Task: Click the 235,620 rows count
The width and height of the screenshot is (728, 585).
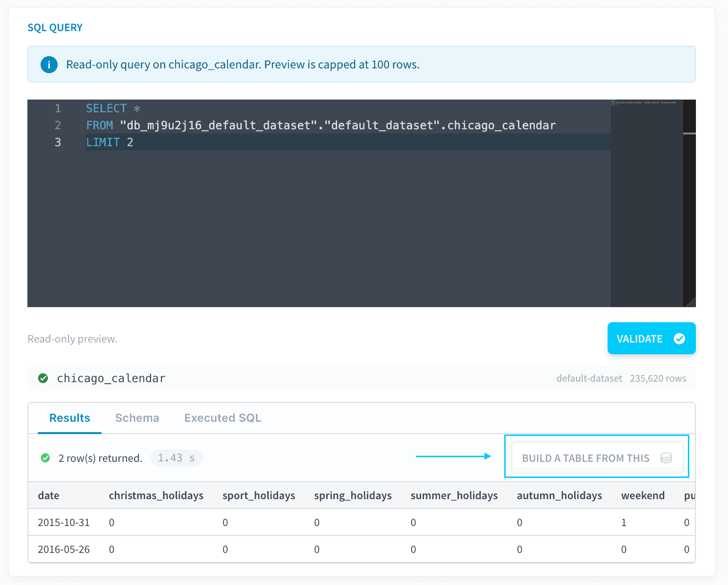Action: tap(658, 378)
